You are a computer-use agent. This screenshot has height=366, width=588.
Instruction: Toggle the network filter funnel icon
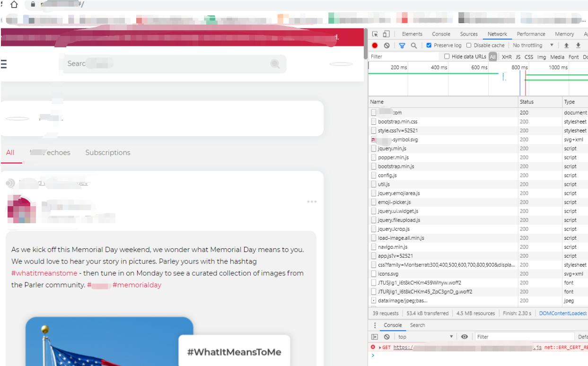point(402,45)
